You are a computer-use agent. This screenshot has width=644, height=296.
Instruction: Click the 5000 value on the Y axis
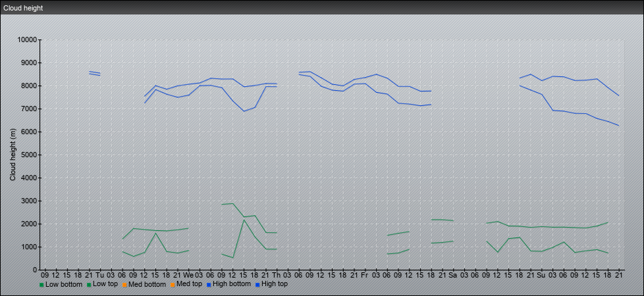point(29,155)
